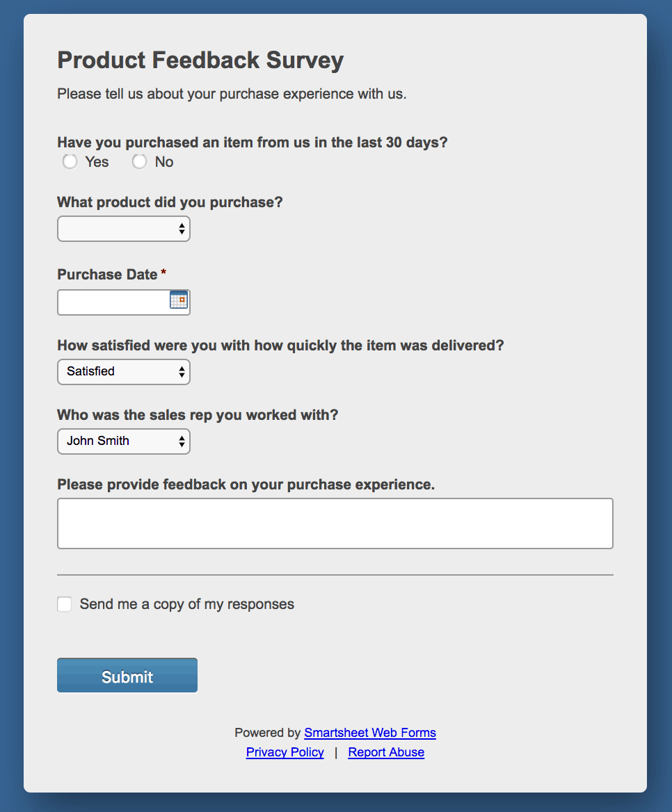
Task: Open the sales rep dropdown showing John Smith
Action: [124, 441]
